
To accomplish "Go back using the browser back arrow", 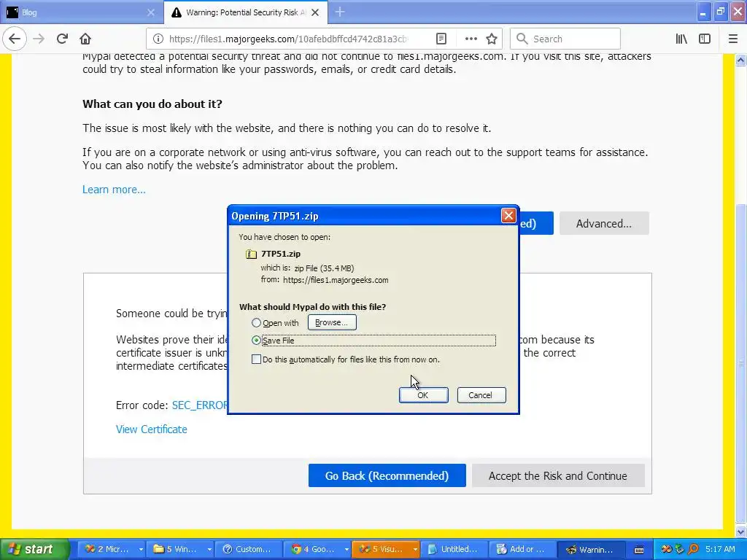I will tap(15, 39).
